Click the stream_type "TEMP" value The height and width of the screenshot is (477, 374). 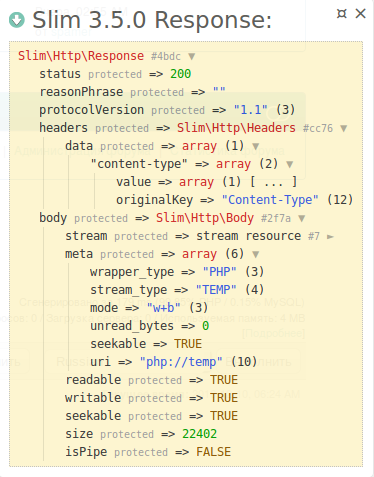(216, 290)
